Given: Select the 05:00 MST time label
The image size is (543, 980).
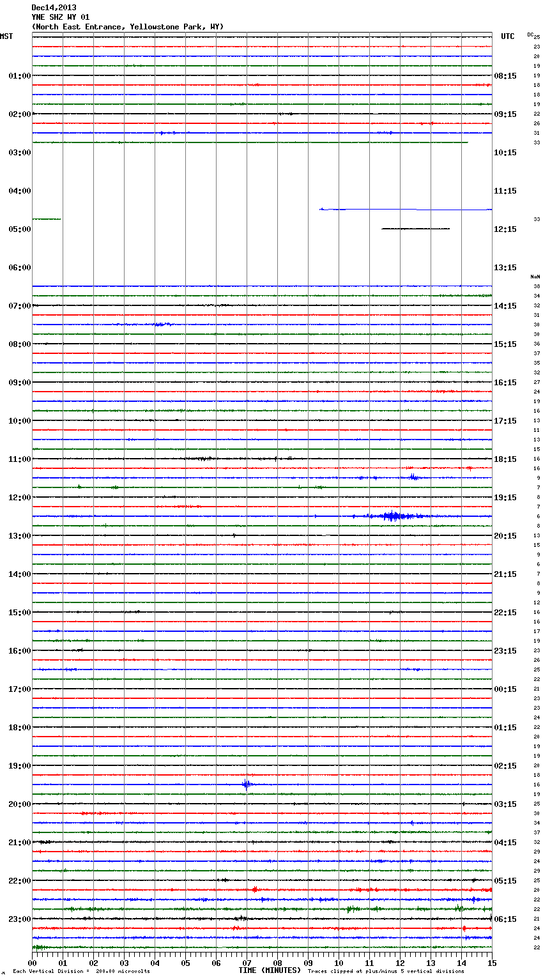Looking at the screenshot, I should (x=20, y=229).
